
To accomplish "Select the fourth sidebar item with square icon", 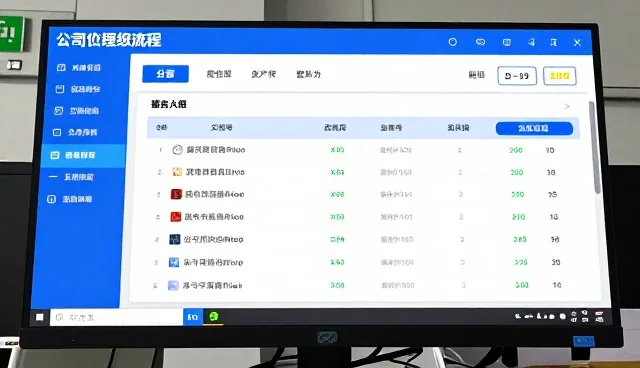I will coord(75,133).
